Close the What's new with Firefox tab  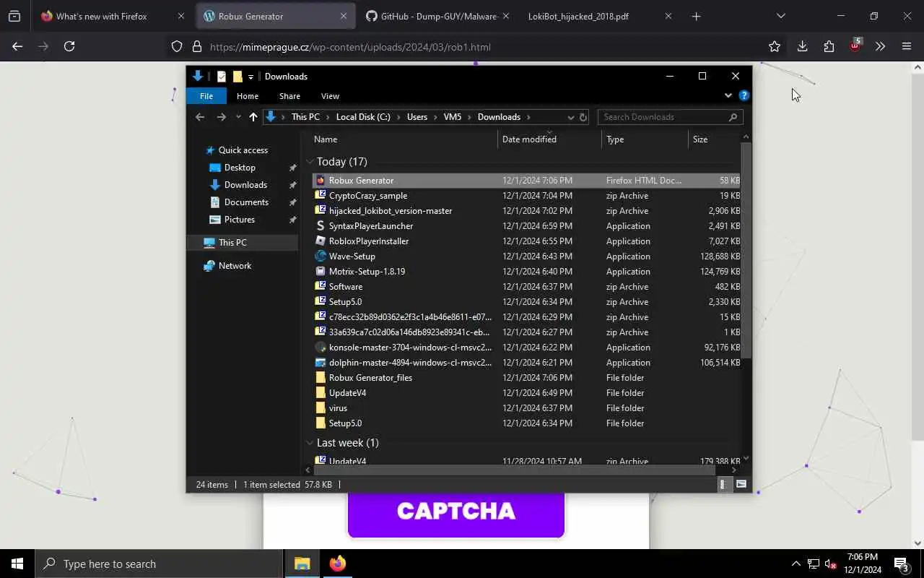[x=181, y=16]
